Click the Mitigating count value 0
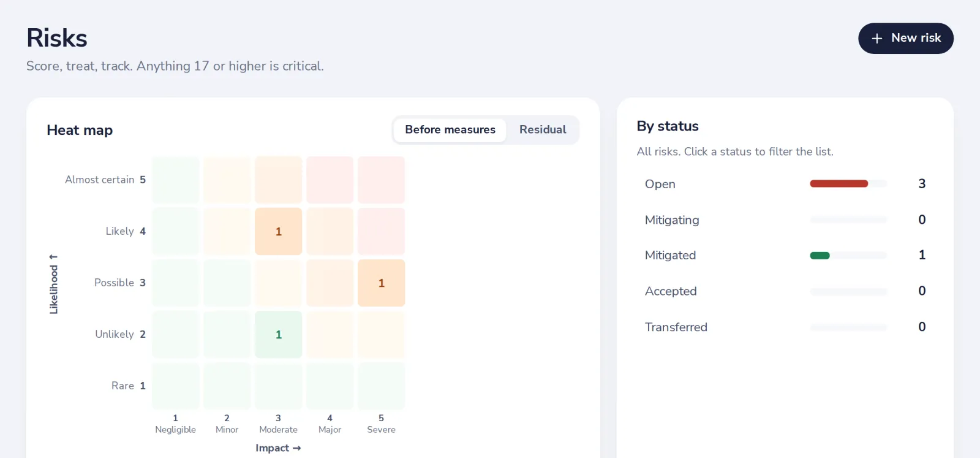The image size is (980, 458). pyautogui.click(x=922, y=219)
